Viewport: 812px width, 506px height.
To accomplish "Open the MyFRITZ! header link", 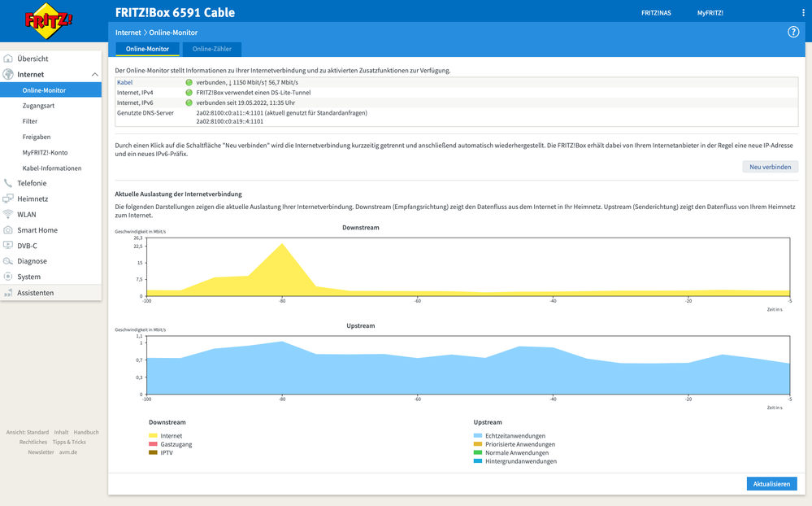I will (710, 13).
